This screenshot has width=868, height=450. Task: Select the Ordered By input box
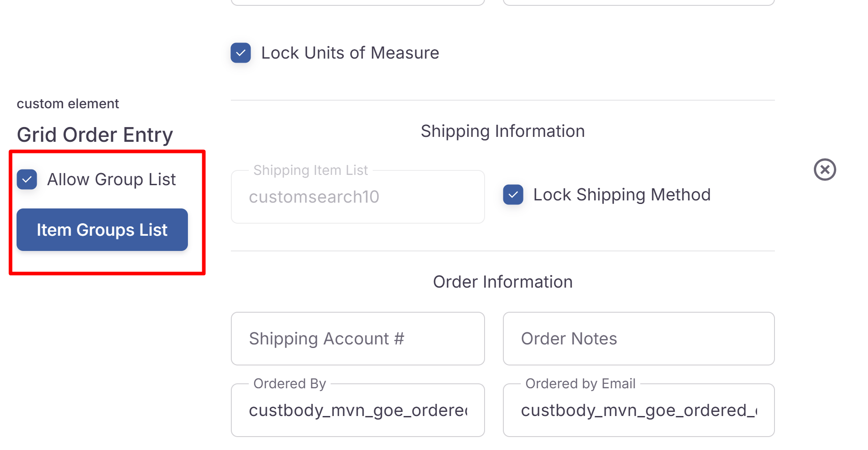(357, 411)
